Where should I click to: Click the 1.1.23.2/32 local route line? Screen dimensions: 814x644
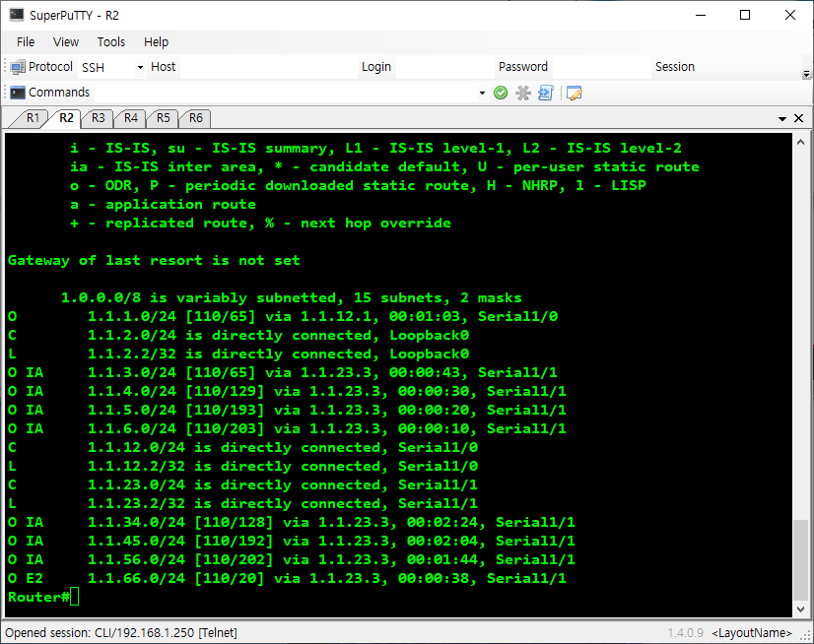pyautogui.click(x=243, y=503)
